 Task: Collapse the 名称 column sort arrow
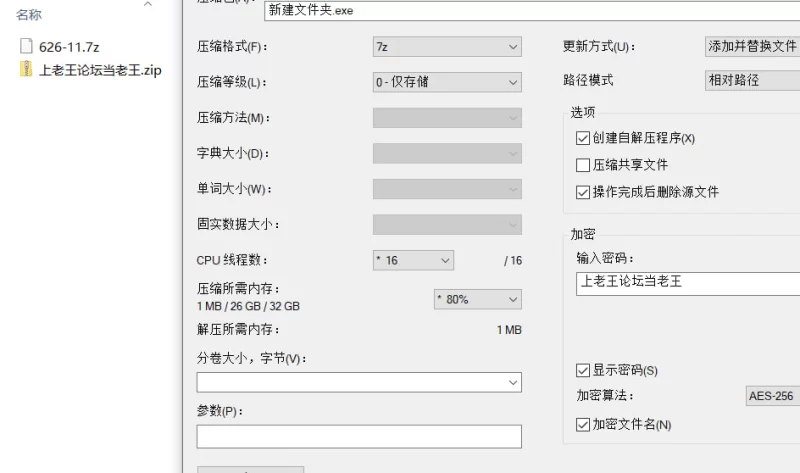coord(148,5)
